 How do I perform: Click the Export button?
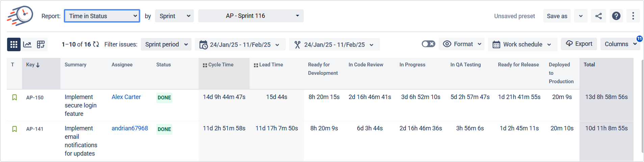tap(579, 44)
